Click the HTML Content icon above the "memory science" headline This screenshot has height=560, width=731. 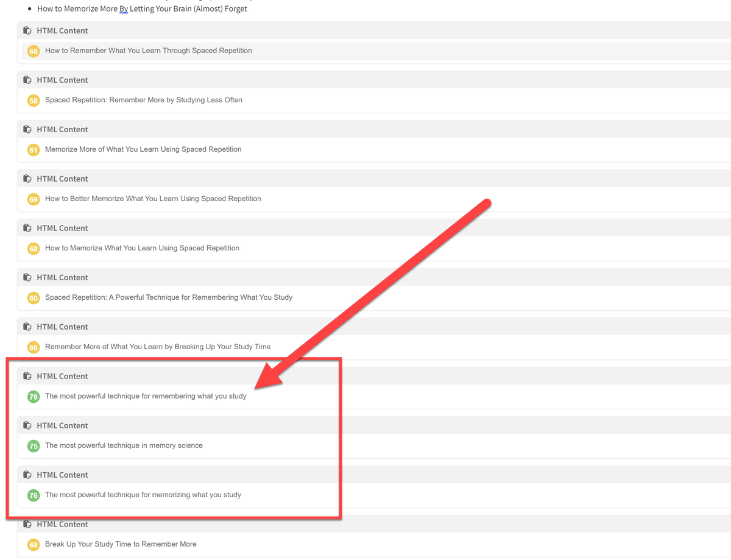tap(27, 425)
